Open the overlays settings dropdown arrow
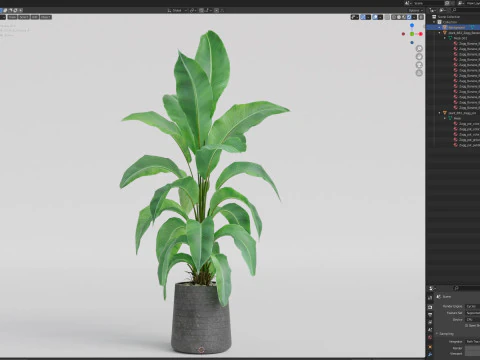The height and width of the screenshot is (360, 480). click(x=380, y=17)
